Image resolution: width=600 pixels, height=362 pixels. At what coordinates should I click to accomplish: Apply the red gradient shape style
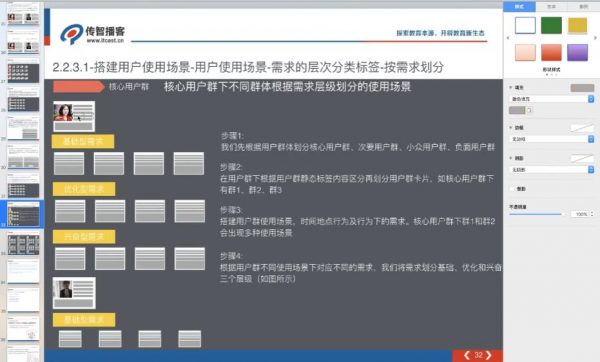pyautogui.click(x=551, y=52)
